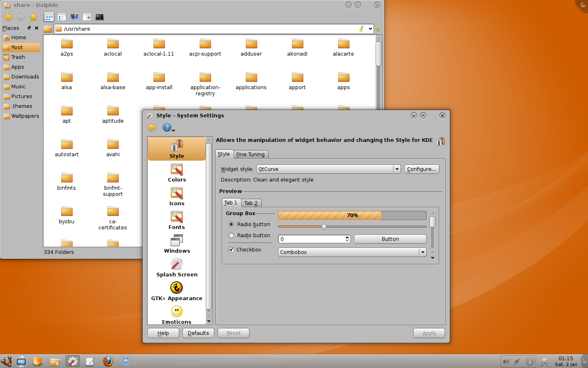
Task: Switch to the Fine Tuning tab
Action: 250,154
